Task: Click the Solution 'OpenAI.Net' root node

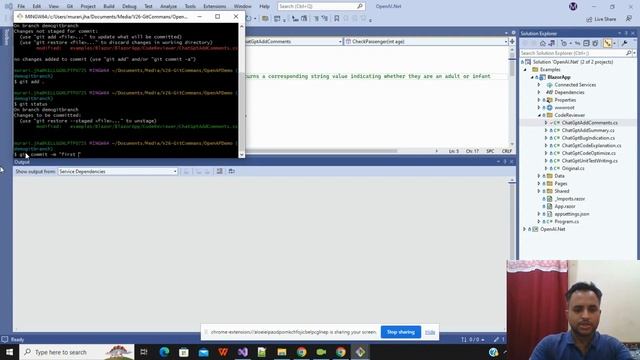Action: [x=573, y=62]
